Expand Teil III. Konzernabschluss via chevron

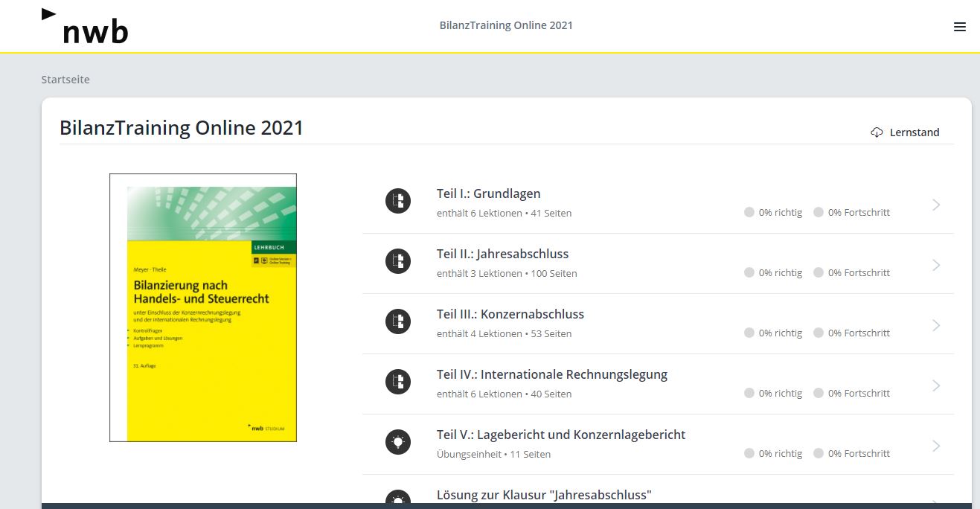pos(936,325)
